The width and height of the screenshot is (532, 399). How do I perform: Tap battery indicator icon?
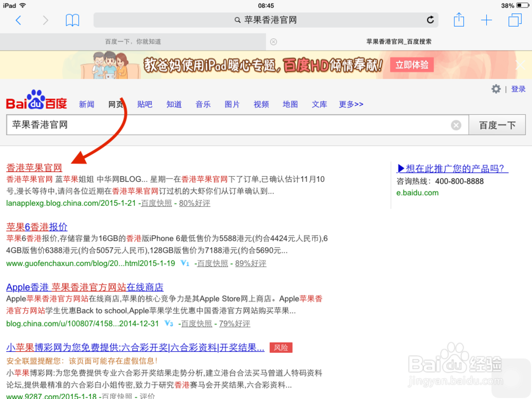[522, 5]
